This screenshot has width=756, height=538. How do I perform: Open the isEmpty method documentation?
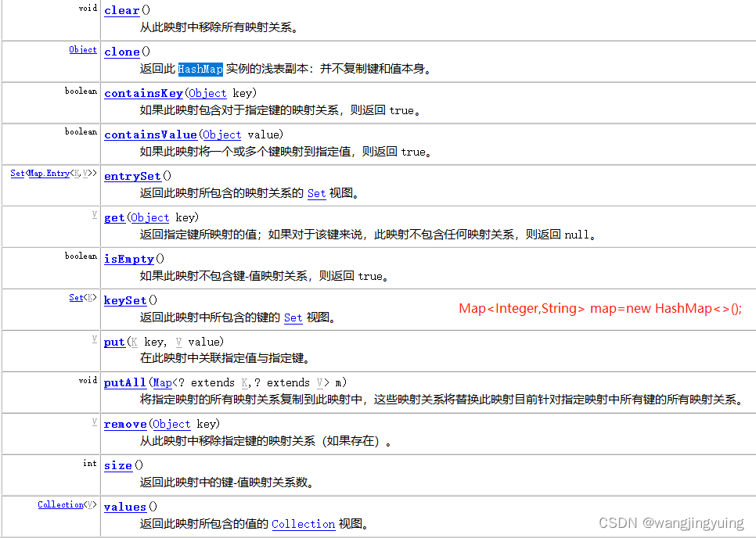[x=128, y=259]
